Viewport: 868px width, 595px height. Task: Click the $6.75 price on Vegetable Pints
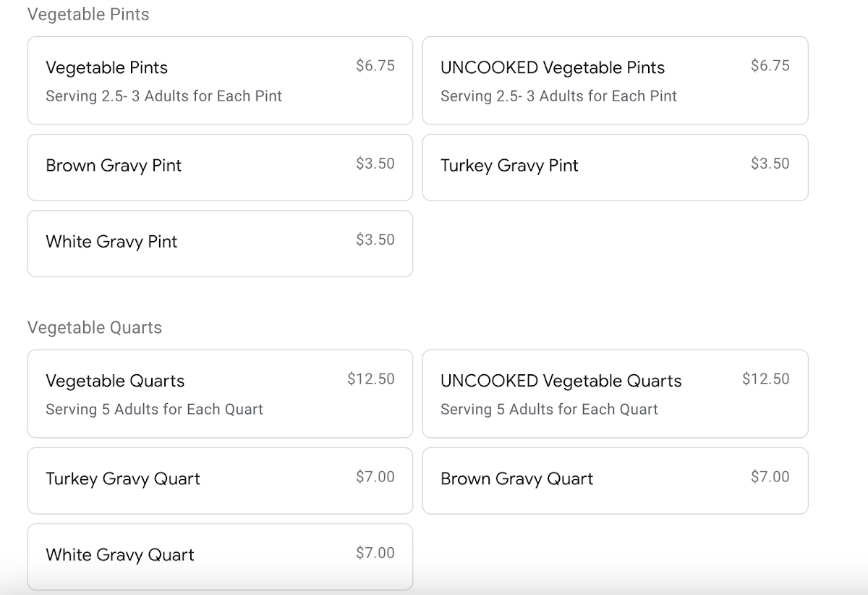[375, 66]
